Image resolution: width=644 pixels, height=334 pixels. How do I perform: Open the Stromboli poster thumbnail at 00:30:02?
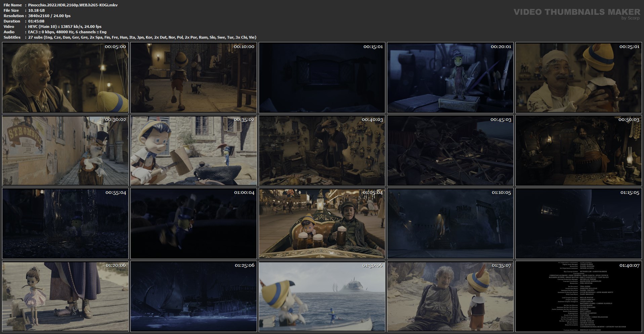[65, 151]
